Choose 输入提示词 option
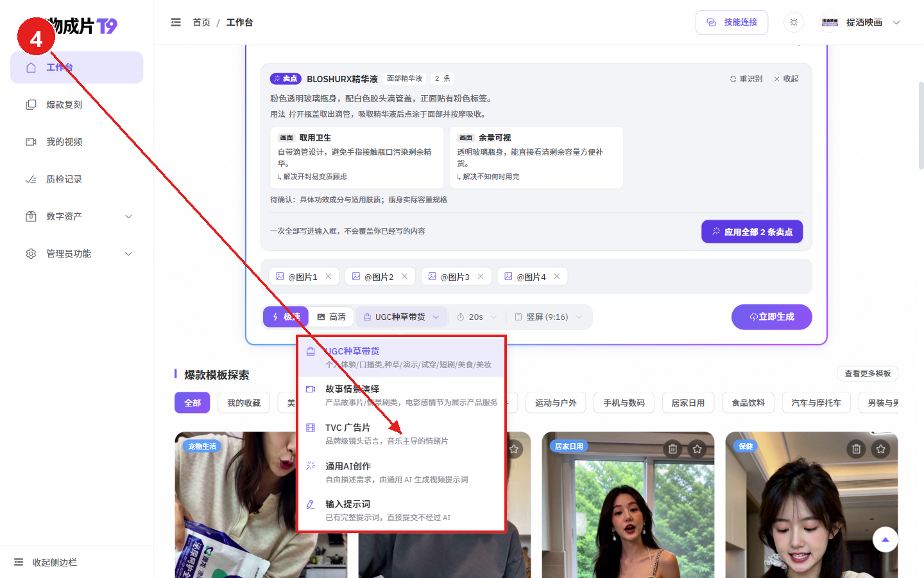This screenshot has width=924, height=578. point(402,511)
